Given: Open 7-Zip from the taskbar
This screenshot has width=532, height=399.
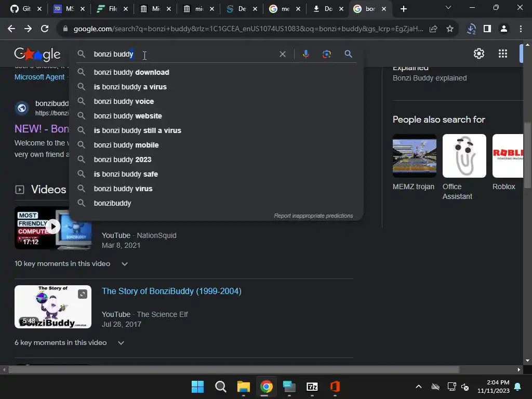Looking at the screenshot, I should (312, 387).
